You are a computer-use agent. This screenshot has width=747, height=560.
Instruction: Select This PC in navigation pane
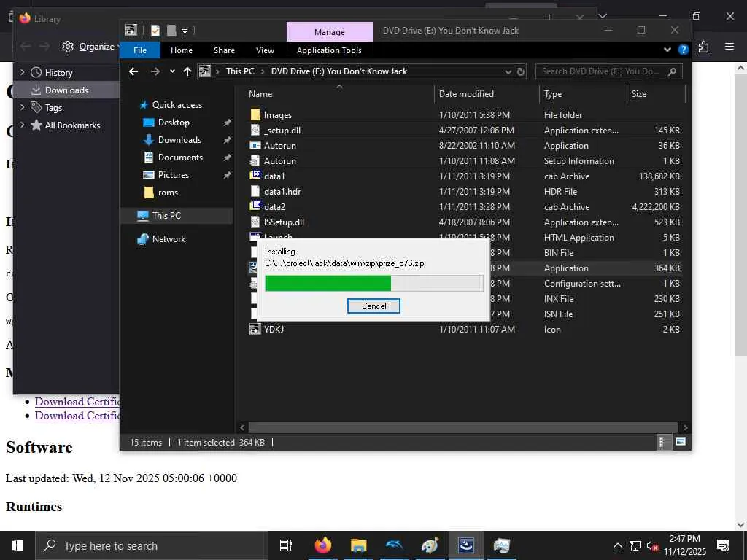coord(166,215)
